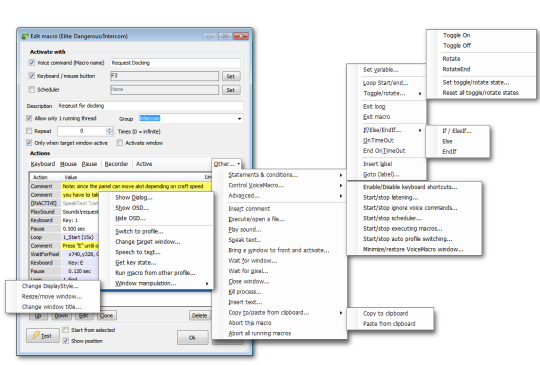Click the Down button below actions list
The image size is (540, 365).
point(61,315)
